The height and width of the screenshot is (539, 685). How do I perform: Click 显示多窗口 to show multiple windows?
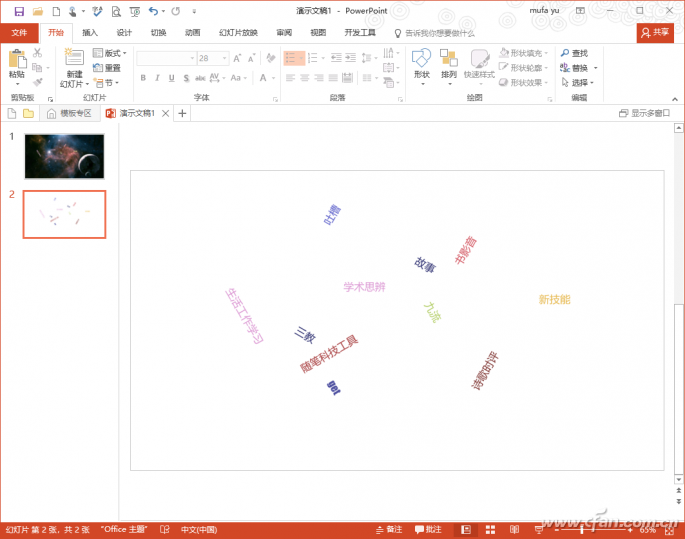tap(644, 114)
